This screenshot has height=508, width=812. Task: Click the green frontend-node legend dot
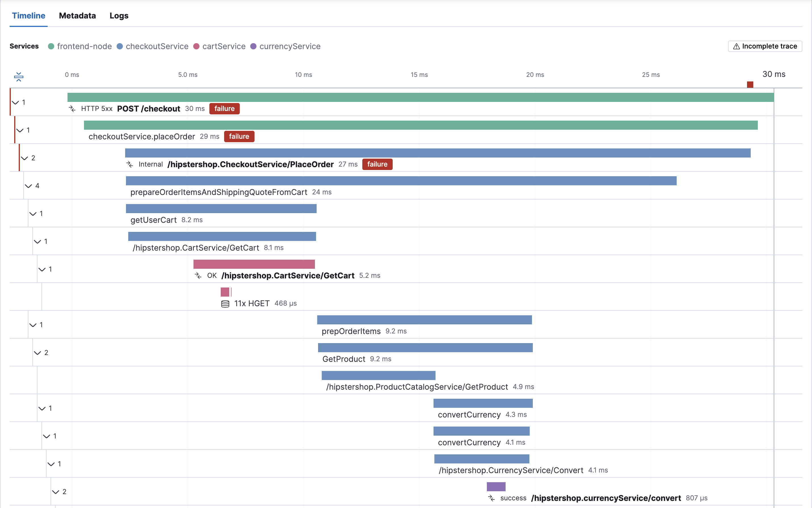(51, 46)
